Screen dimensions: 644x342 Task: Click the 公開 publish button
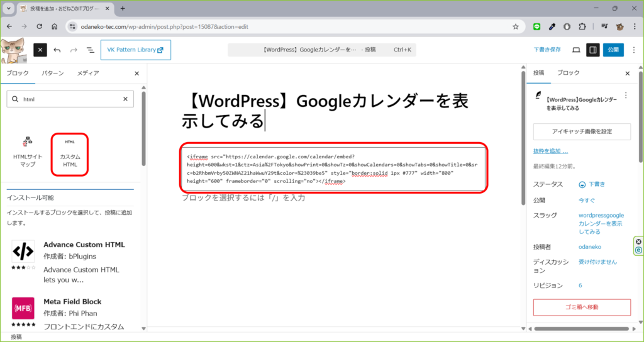tap(613, 50)
